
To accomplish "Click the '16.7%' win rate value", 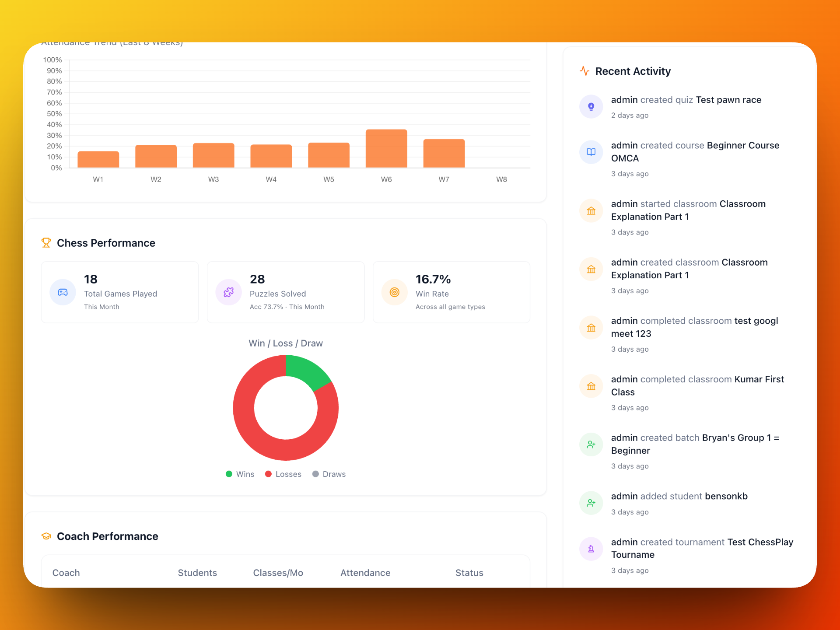I will point(433,279).
